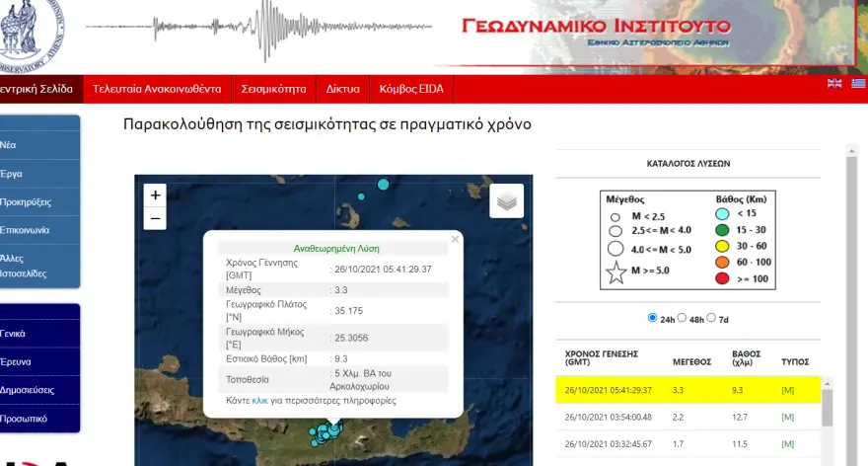
Task: Open the Σεισμικότητα menu
Action: coord(273,89)
